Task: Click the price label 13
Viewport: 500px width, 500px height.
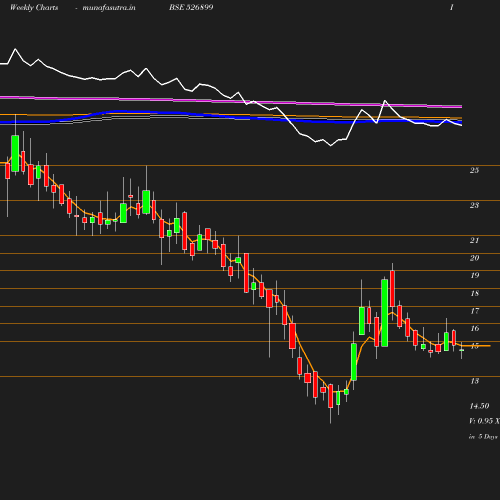Action: pos(475,381)
